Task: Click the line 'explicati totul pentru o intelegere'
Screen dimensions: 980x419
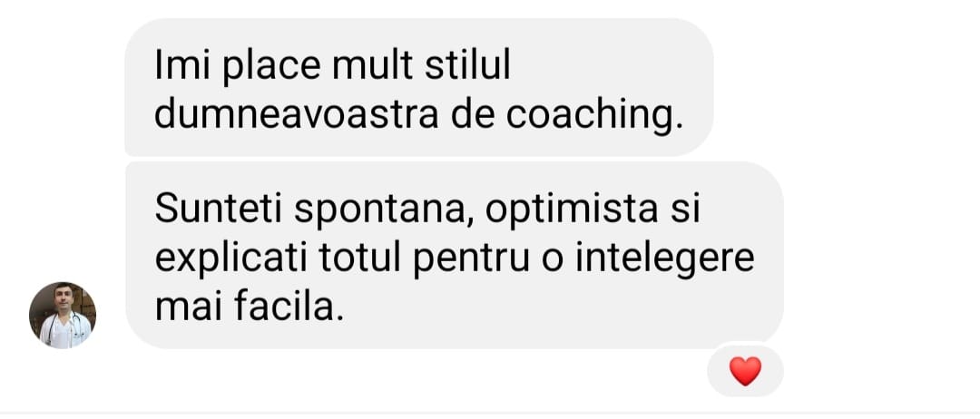Action: click(x=455, y=258)
